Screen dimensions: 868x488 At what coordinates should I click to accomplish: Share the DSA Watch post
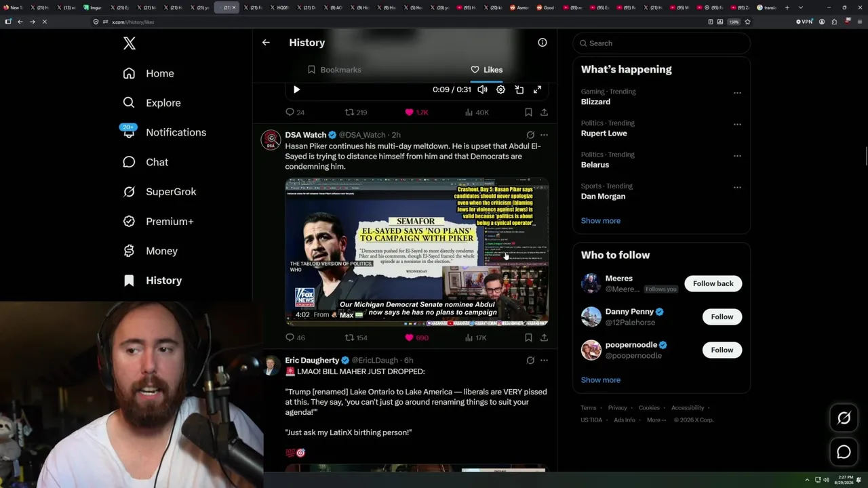(x=544, y=338)
